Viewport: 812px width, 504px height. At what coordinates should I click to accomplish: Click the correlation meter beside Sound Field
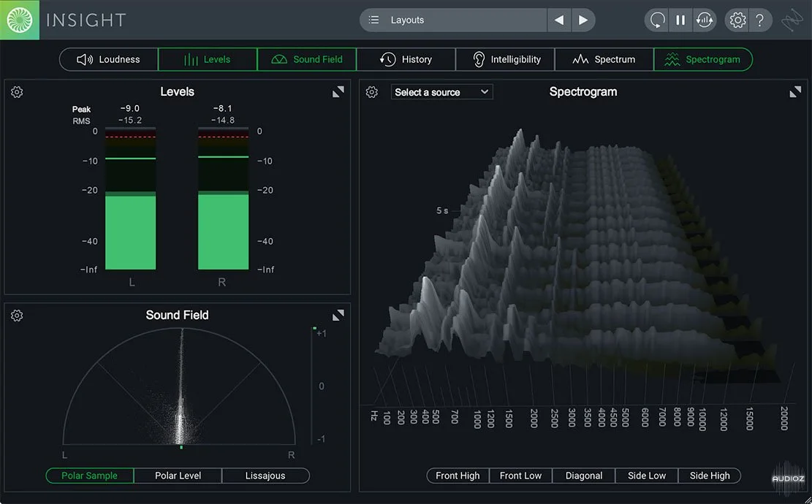coord(314,386)
